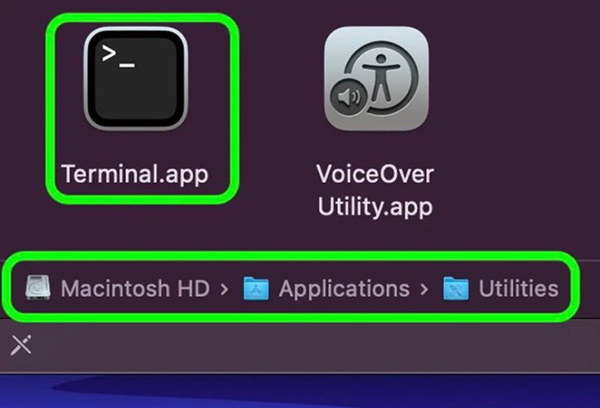Click the command prompt symbol on Terminal icon

(118, 57)
